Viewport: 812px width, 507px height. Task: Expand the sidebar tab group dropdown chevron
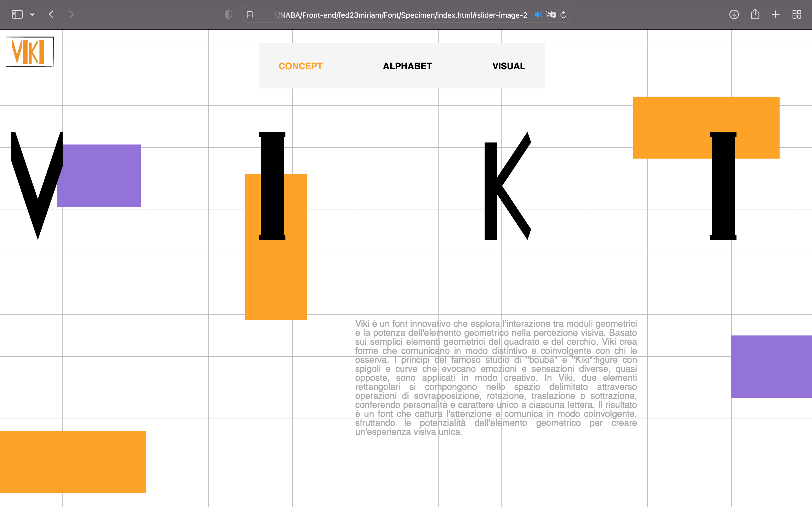[32, 14]
